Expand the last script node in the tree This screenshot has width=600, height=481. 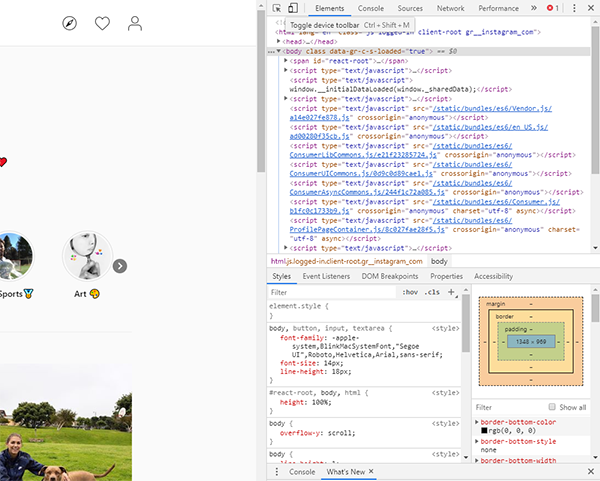(285, 248)
